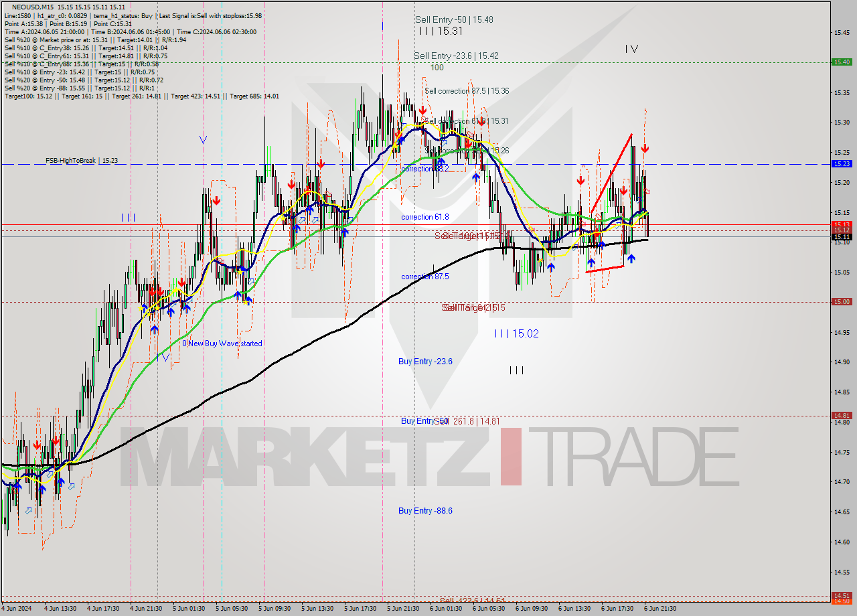Select the 'Sell Entry -23.6 | 15.42' label

(x=456, y=56)
